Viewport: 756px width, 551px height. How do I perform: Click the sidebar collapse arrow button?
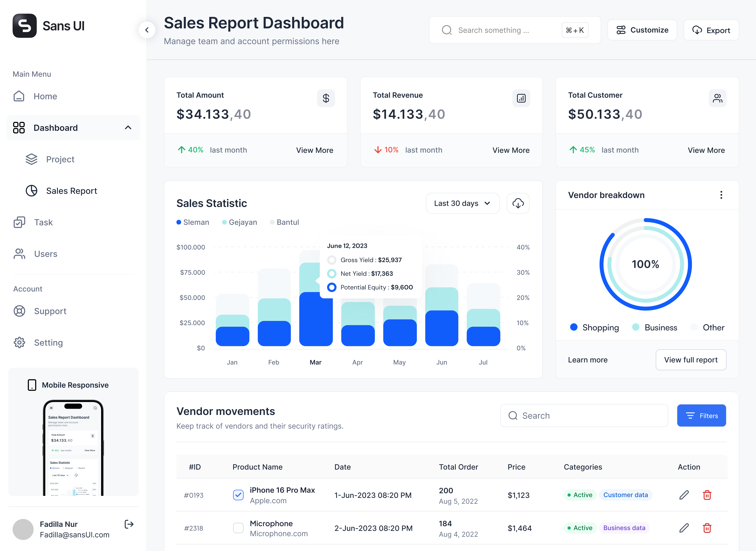point(147,30)
